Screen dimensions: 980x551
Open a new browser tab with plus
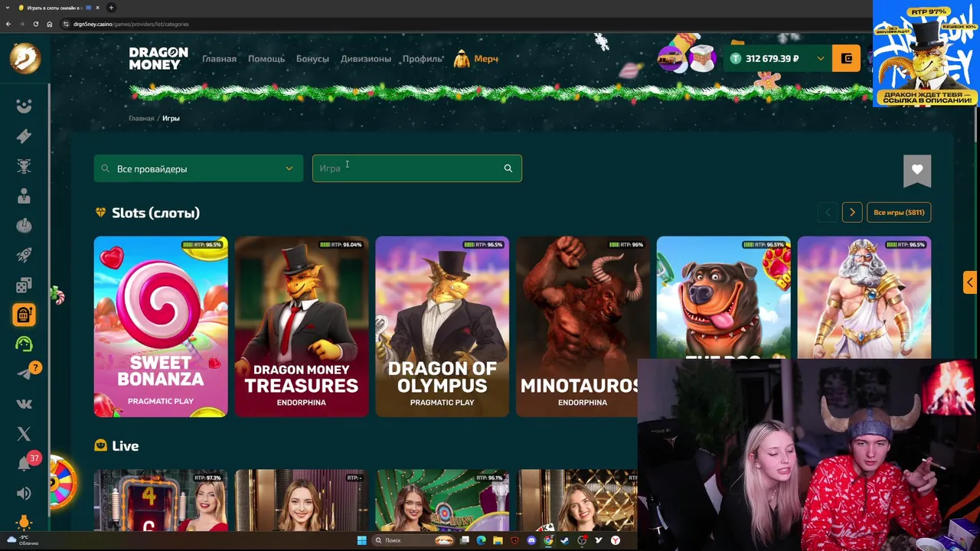111,8
